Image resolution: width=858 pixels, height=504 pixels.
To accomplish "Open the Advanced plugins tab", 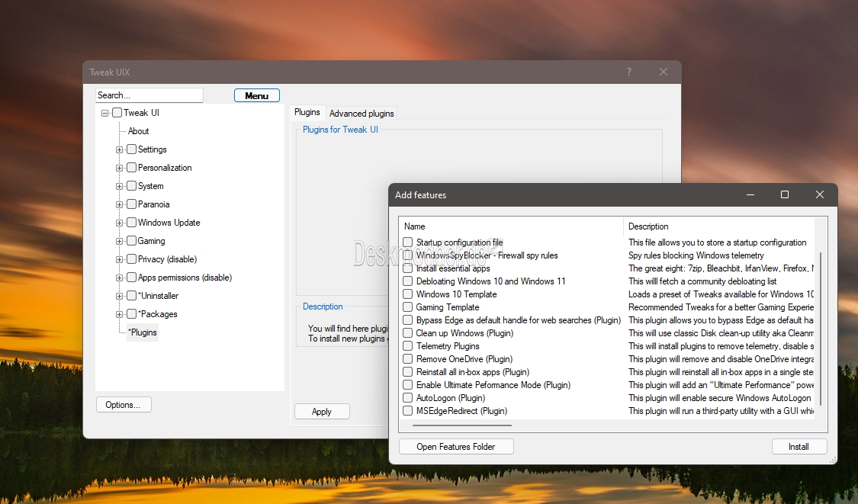I will pyautogui.click(x=362, y=114).
